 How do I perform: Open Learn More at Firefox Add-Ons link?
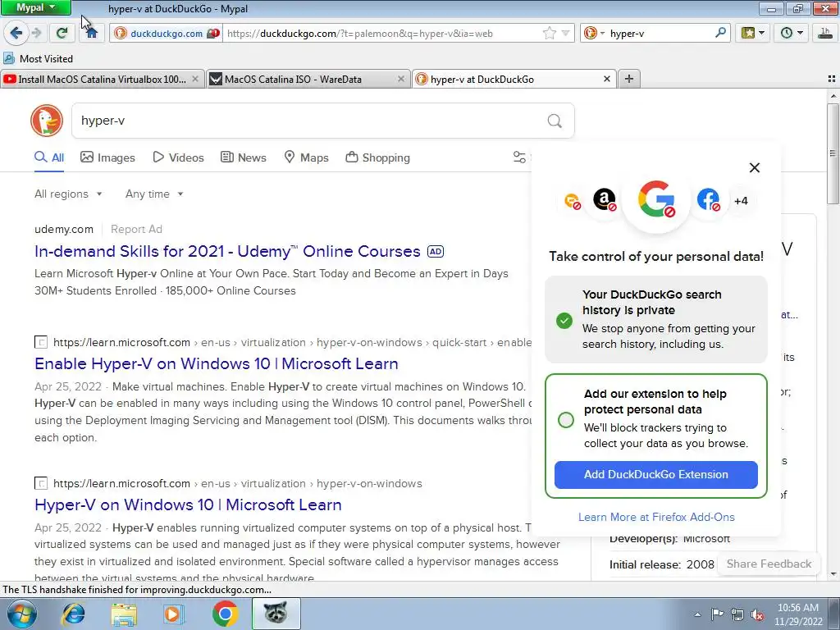(656, 517)
